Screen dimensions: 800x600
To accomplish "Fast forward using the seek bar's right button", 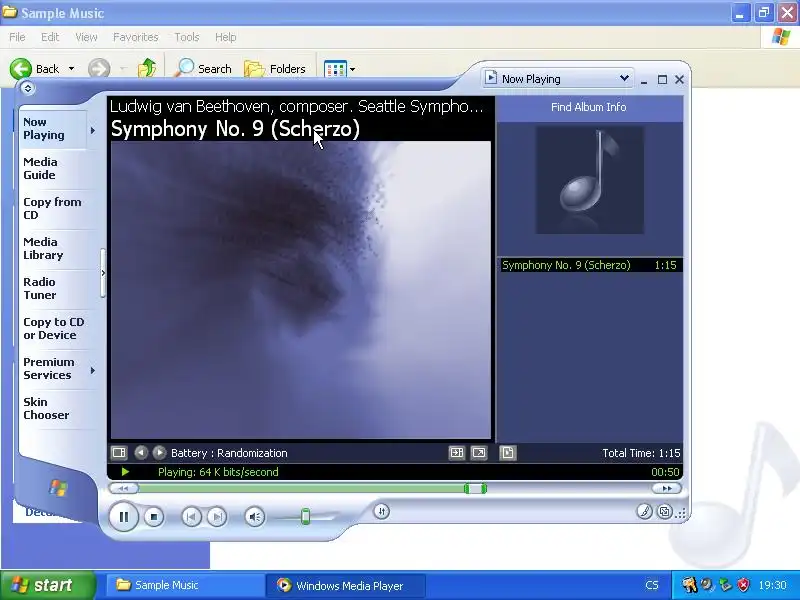I will pyautogui.click(x=666, y=489).
